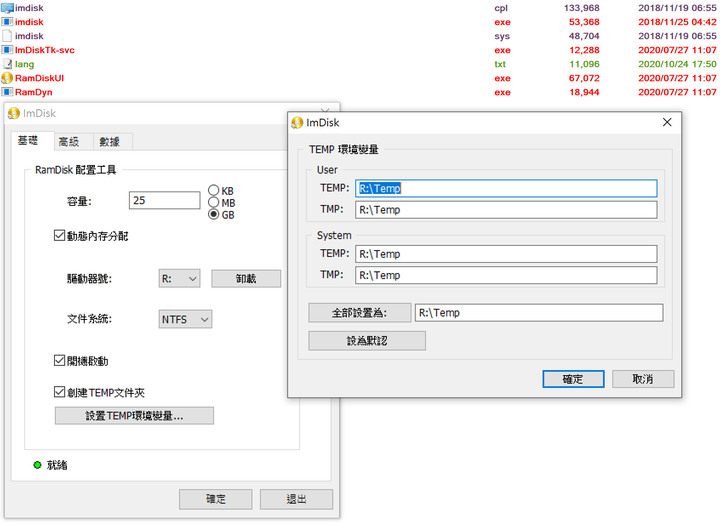This screenshot has width=720, height=530.
Task: Click the RamDiskUI file name
Action: pos(39,78)
